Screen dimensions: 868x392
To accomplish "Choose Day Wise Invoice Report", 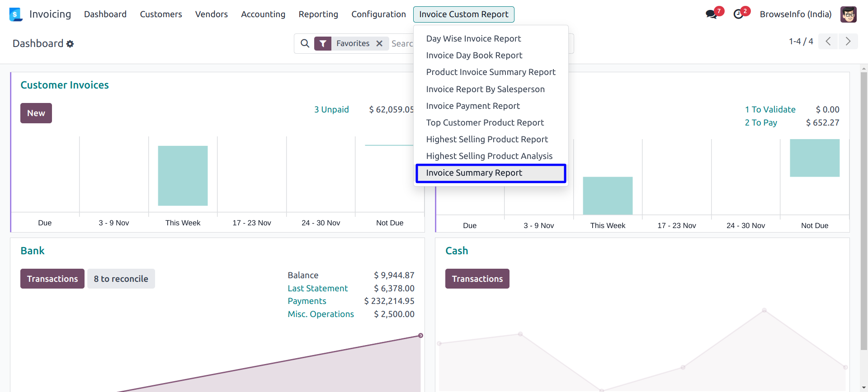I will point(473,39).
